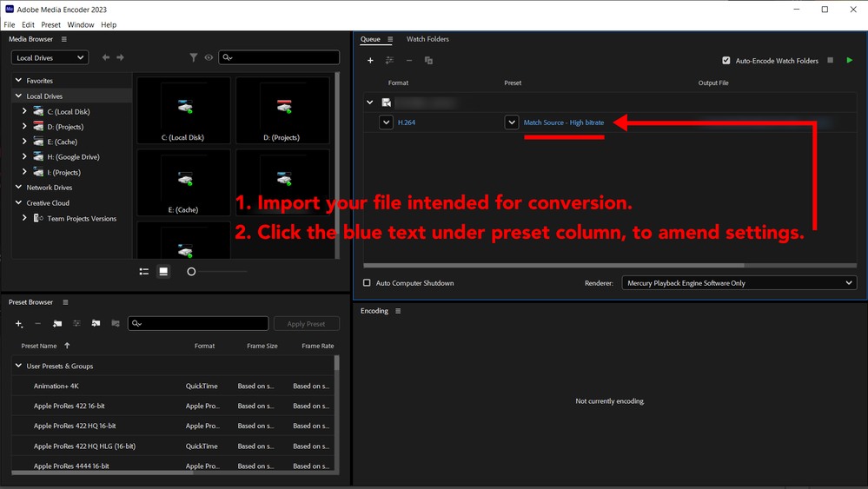This screenshot has height=489, width=868.
Task: Click the Add Source plus icon in Queue
Action: 370,60
